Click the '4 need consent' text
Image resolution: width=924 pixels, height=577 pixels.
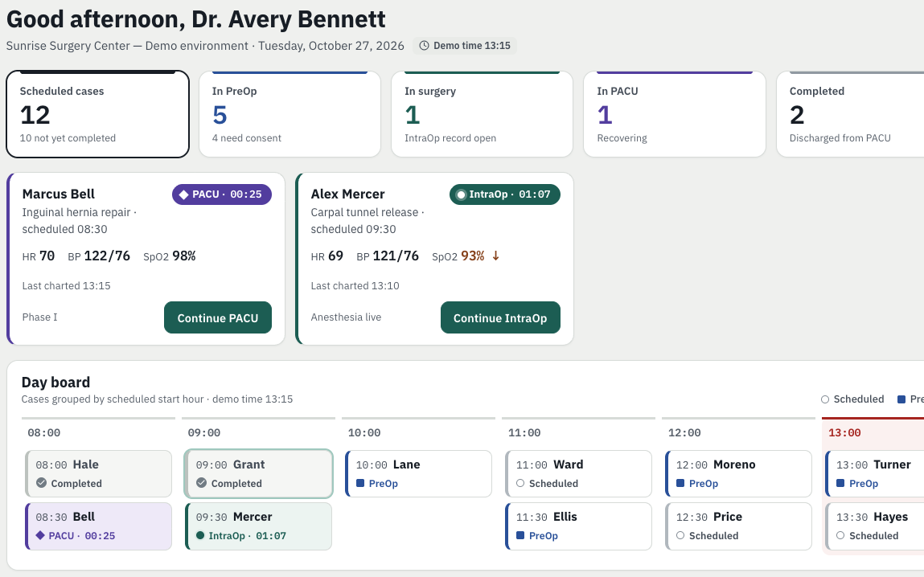click(x=247, y=138)
